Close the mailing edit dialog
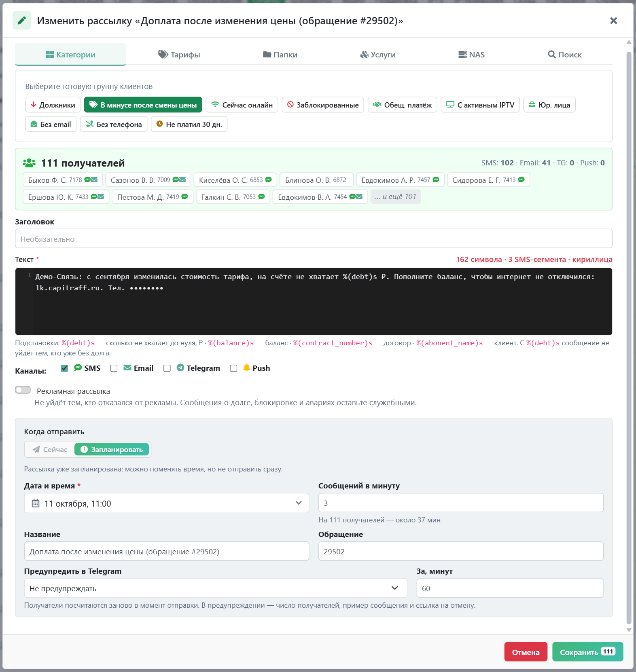The width and height of the screenshot is (636, 672). [x=613, y=21]
